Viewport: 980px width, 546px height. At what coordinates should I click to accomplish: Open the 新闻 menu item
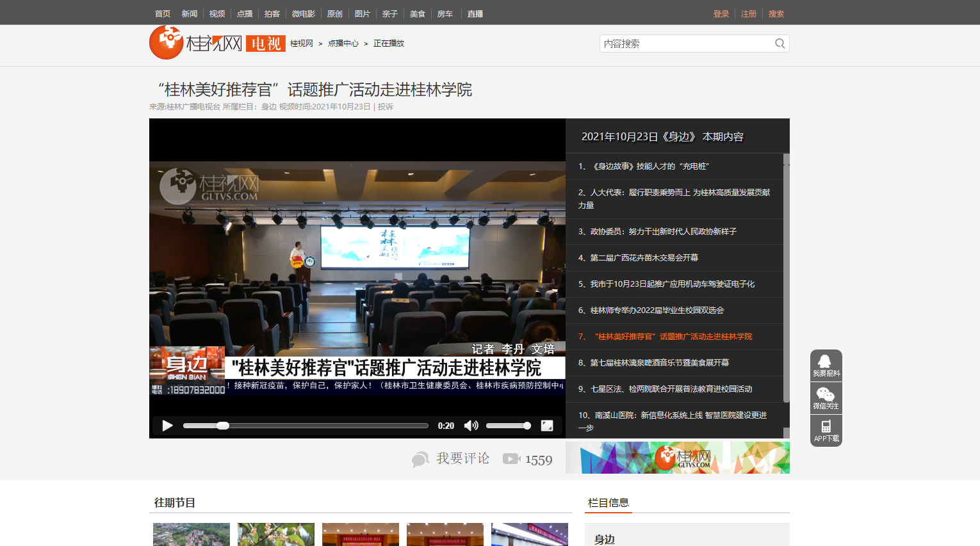pyautogui.click(x=190, y=13)
